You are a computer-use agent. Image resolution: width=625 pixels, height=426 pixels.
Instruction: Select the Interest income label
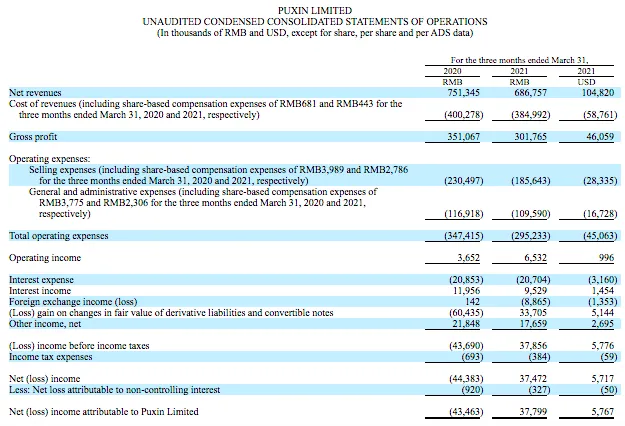pyautogui.click(x=40, y=291)
